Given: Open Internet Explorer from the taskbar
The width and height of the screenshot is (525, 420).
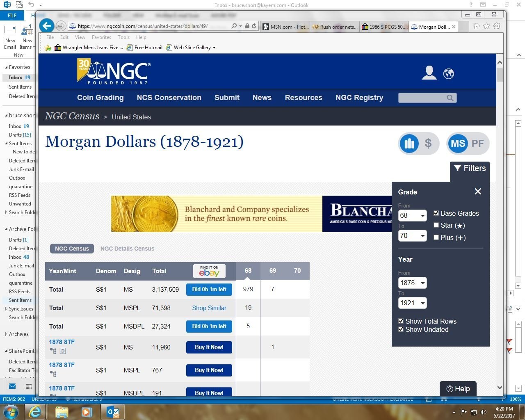Looking at the screenshot, I should (35, 412).
